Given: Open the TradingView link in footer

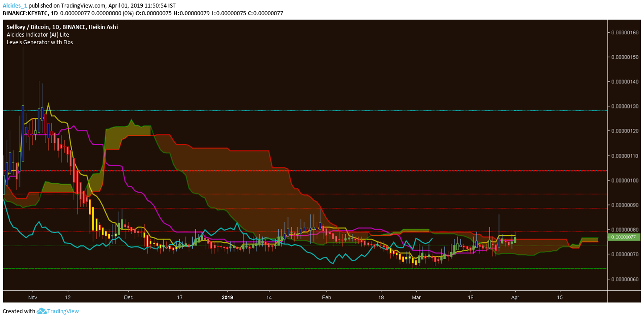Looking at the screenshot, I should pos(63,311).
